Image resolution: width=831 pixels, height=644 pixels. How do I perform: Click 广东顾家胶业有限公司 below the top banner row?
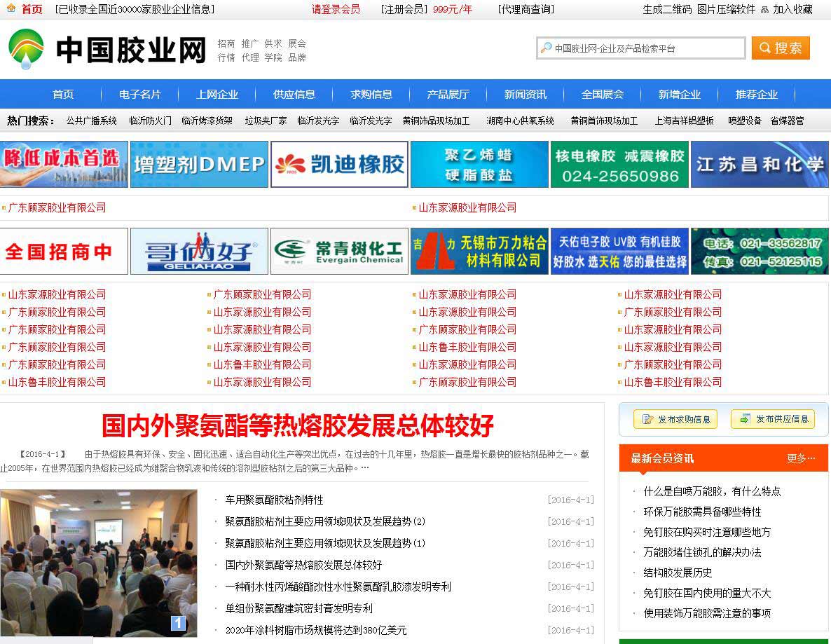(57, 208)
